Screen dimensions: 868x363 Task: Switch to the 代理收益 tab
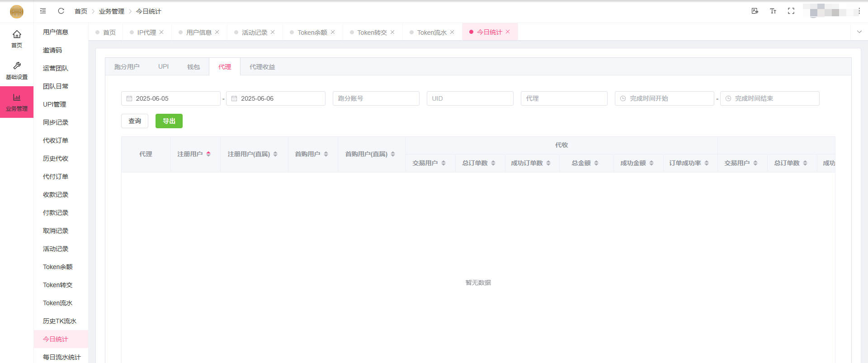262,67
